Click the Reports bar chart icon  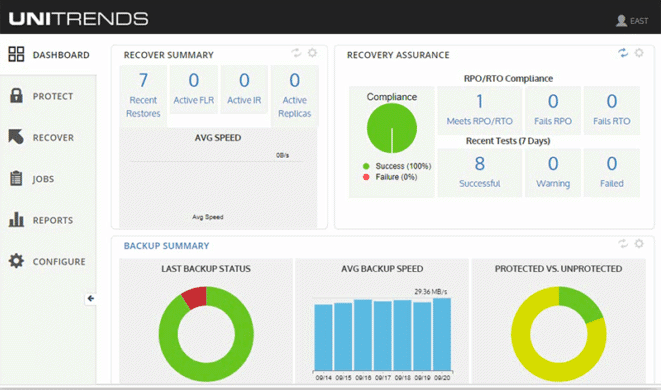pos(16,219)
